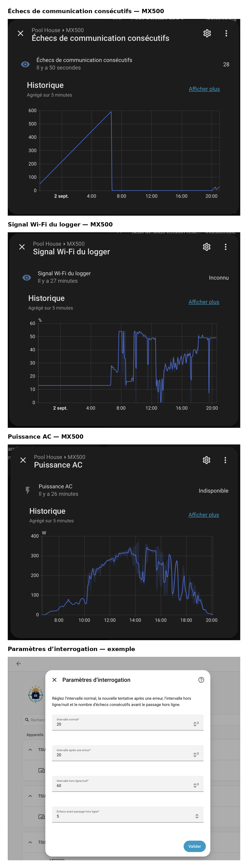The image size is (248, 868).
Task: Close the Paramètres d'interrogation dialog
Action: 54,680
